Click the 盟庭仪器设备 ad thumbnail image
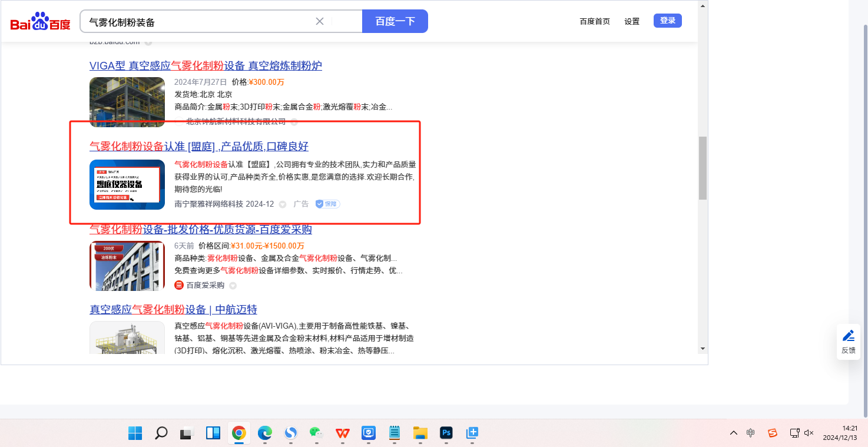 [x=127, y=184]
